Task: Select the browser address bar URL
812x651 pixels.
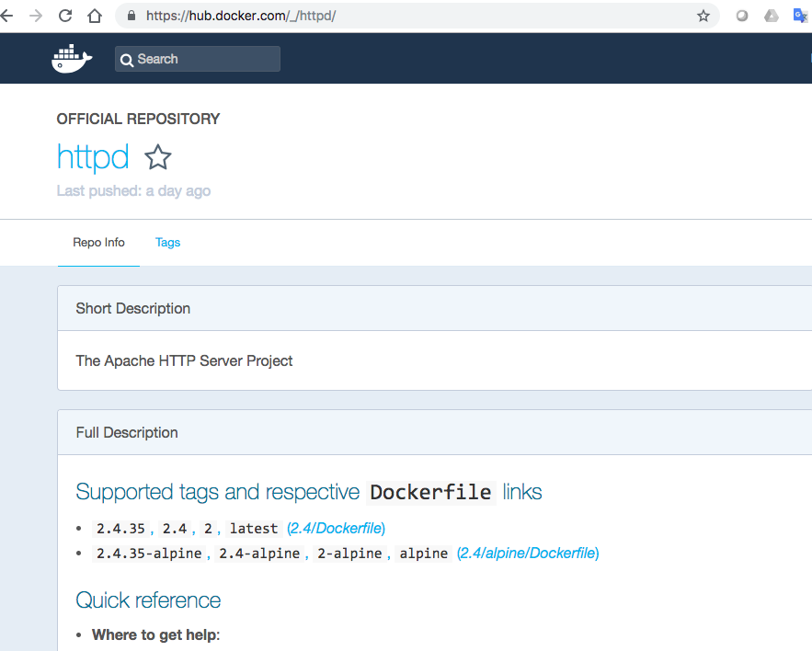Action: point(241,16)
